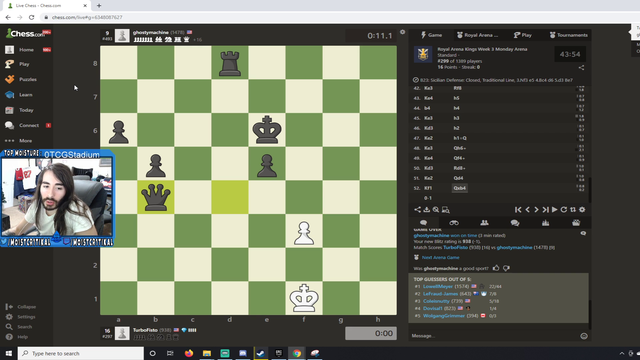Open Windows Start menu
Image resolution: width=640 pixels, height=360 pixels.
click(9, 353)
